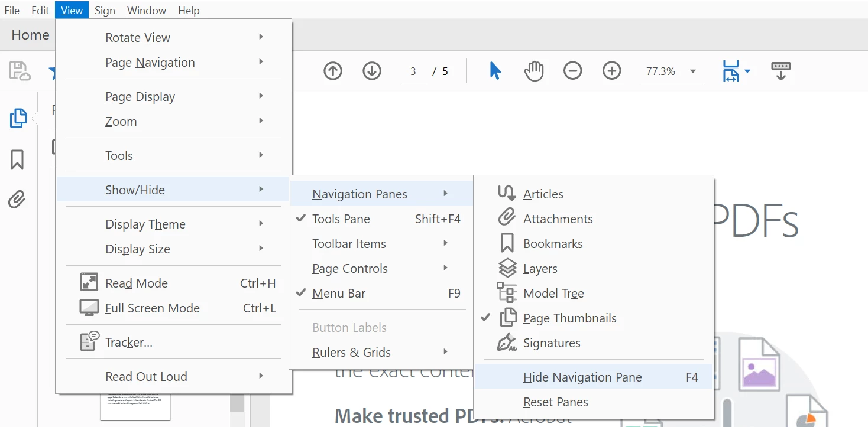Click the Model Tree icon in submenu
The height and width of the screenshot is (427, 868).
click(507, 293)
